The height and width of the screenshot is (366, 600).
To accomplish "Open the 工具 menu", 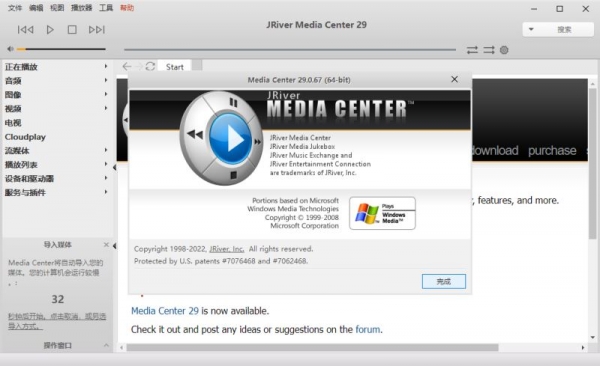I will pos(106,8).
